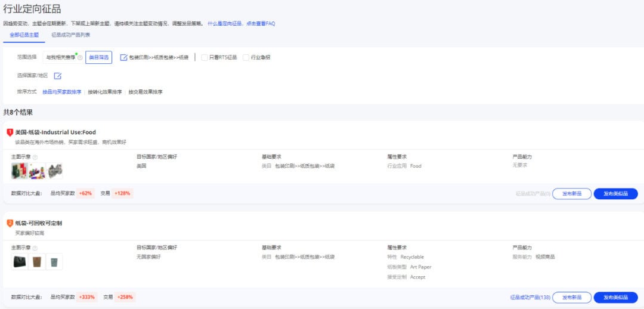Click 发布新品 for 美国-纸袋-Industrial Use:Food
The height and width of the screenshot is (309, 644).
[572, 194]
